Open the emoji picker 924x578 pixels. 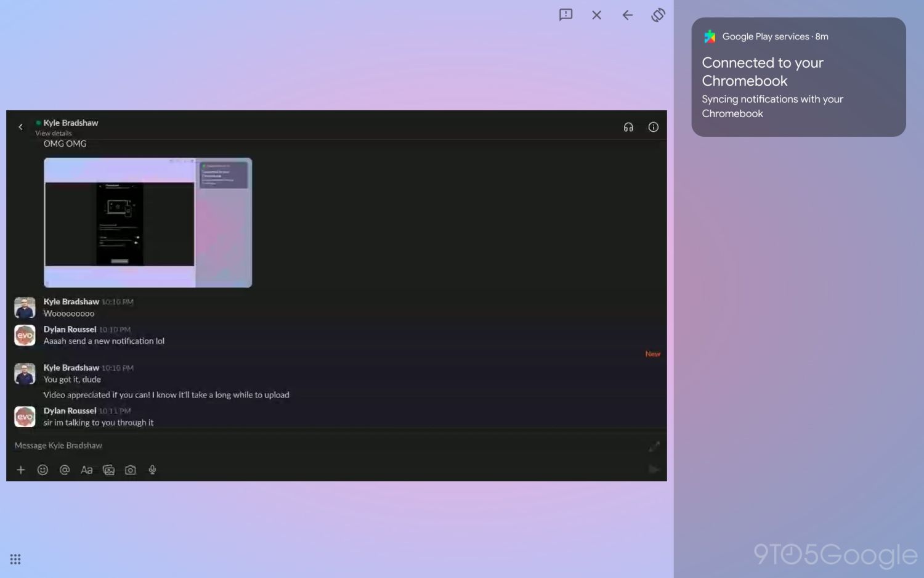pos(43,470)
